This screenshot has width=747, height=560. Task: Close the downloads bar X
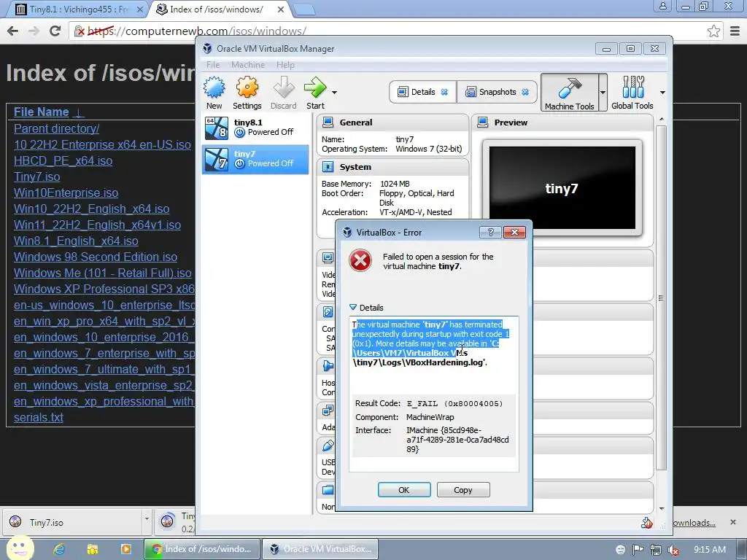coord(733,522)
